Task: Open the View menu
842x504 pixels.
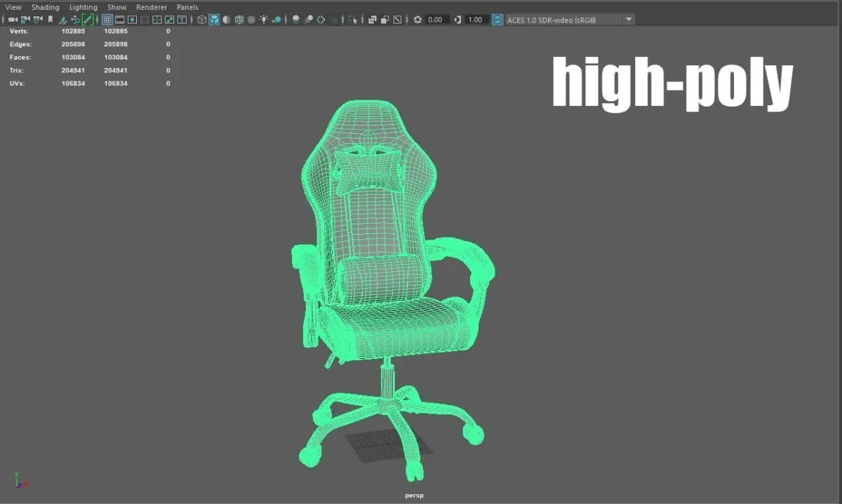Action: pos(13,7)
